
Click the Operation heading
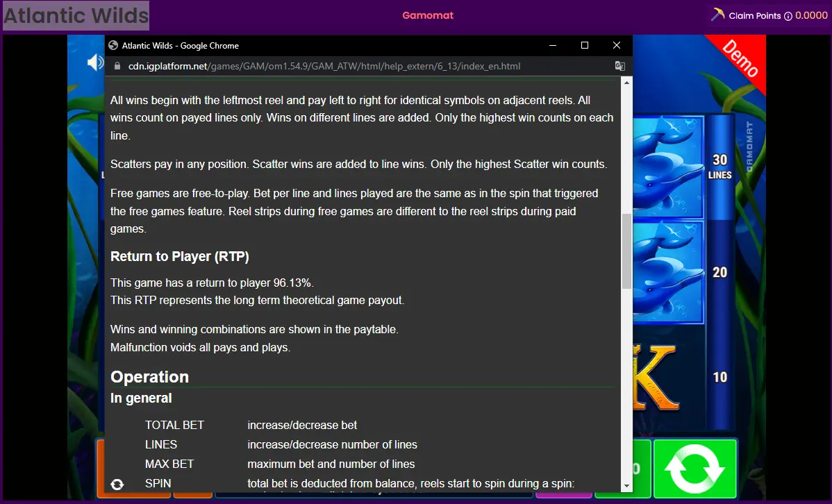(149, 377)
